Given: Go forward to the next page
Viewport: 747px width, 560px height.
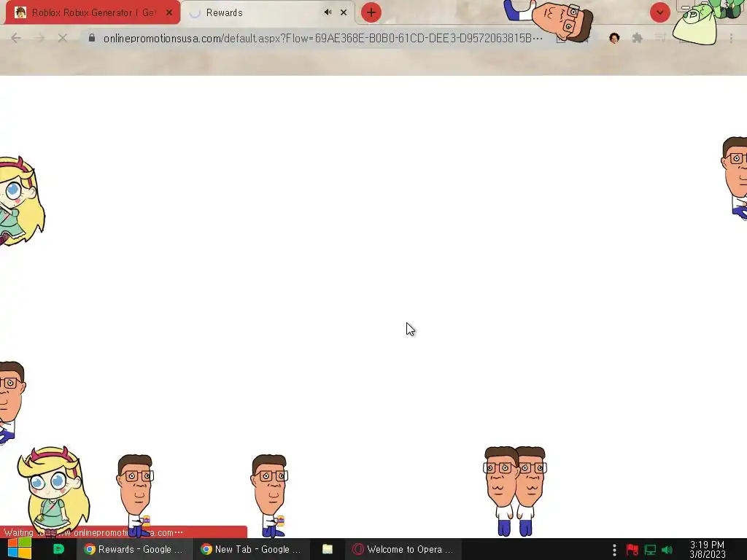Looking at the screenshot, I should point(39,38).
